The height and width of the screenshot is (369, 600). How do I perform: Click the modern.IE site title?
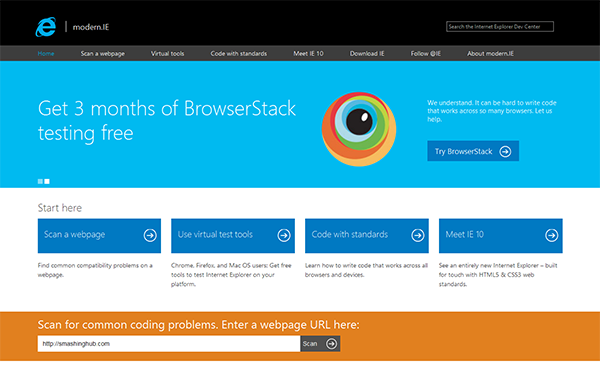point(91,27)
